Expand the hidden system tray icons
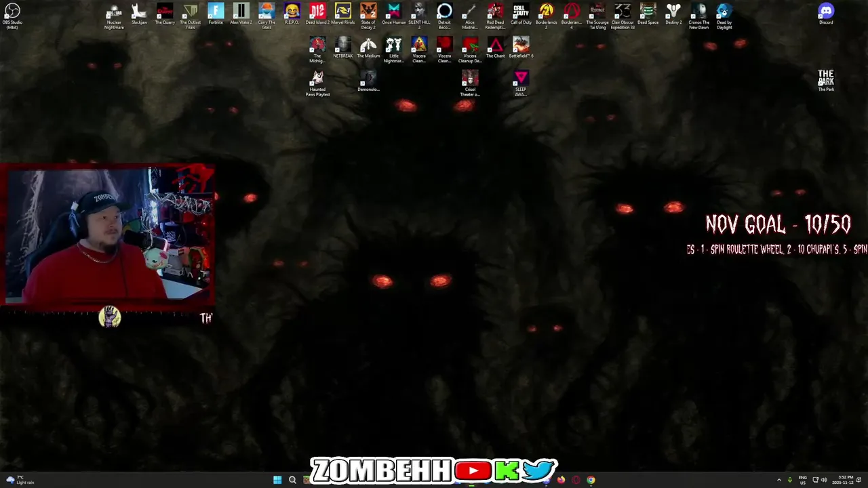 779,480
